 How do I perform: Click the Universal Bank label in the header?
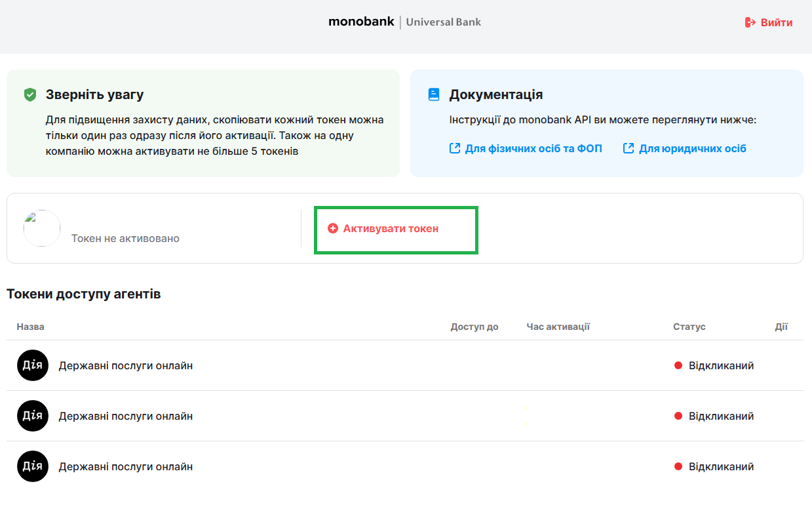tap(443, 22)
